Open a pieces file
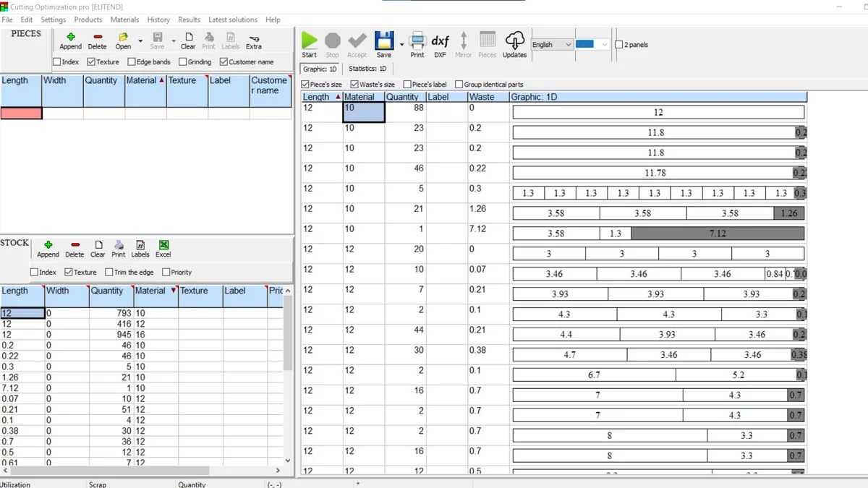Image resolution: width=868 pixels, height=488 pixels. coord(123,40)
